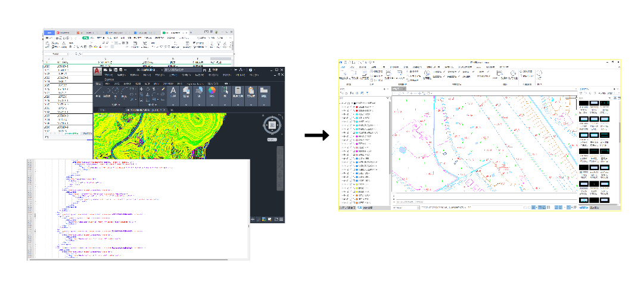
Task: Open the Group panel icon in AutoCAD ribbon
Action: (x=225, y=92)
